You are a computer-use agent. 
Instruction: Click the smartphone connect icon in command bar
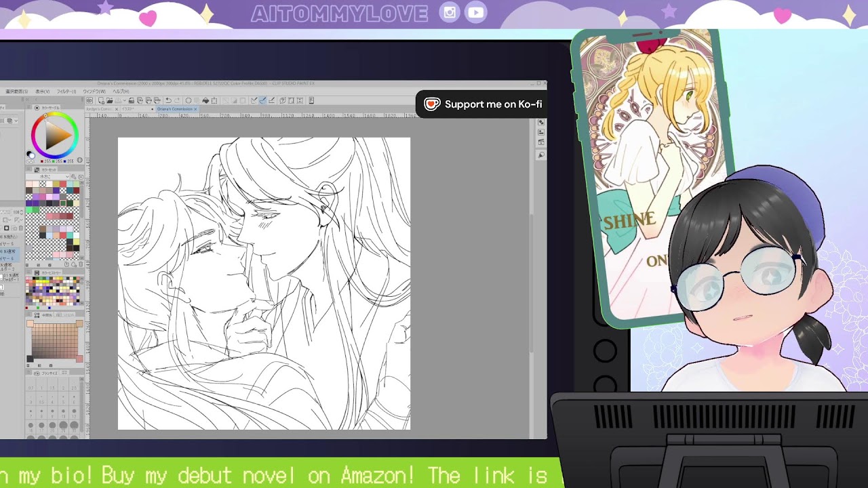click(311, 100)
